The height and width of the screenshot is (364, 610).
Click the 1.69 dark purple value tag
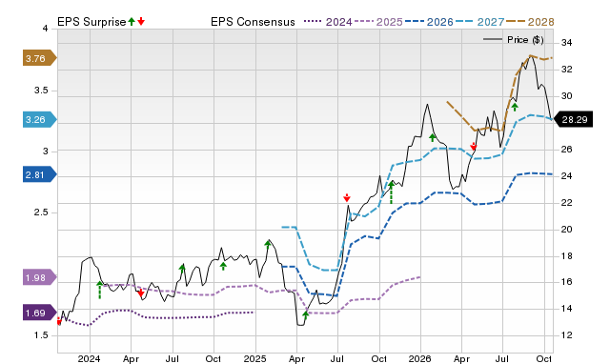point(40,313)
